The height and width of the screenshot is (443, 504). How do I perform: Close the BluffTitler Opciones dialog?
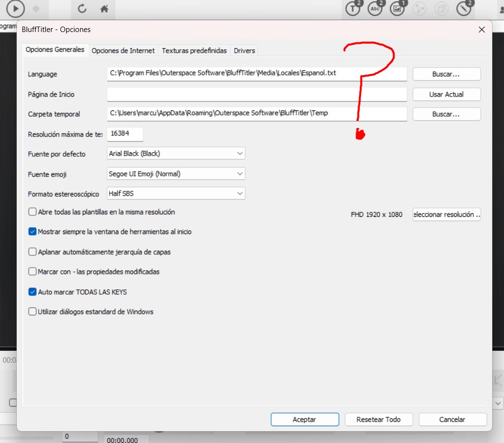[x=481, y=30]
